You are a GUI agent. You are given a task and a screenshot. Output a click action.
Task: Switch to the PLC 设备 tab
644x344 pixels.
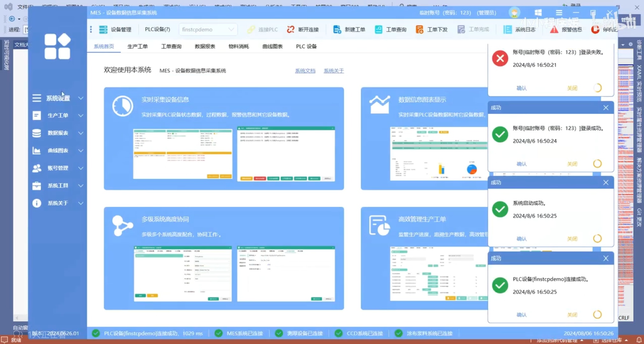(306, 46)
